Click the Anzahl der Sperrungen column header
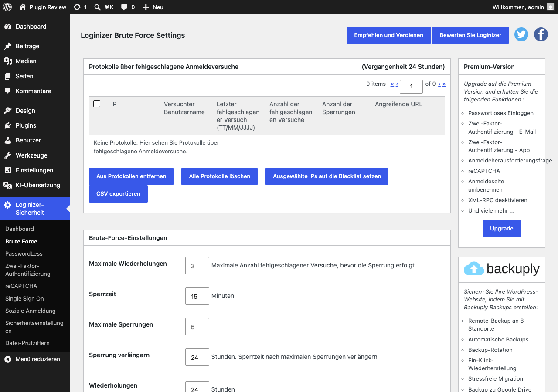 tap(339, 108)
